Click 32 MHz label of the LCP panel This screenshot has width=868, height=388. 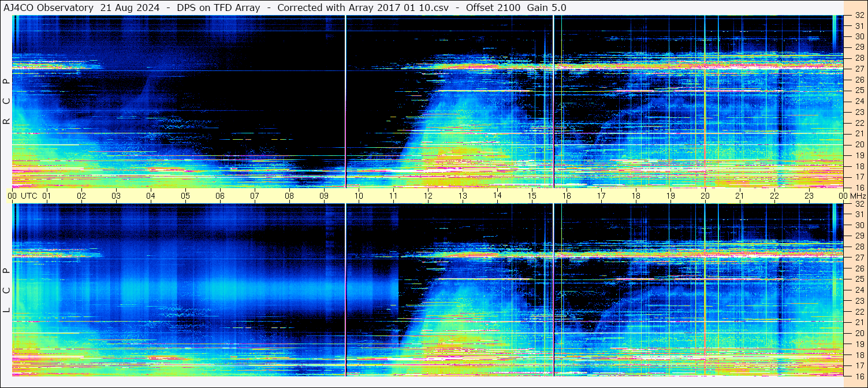(858, 204)
